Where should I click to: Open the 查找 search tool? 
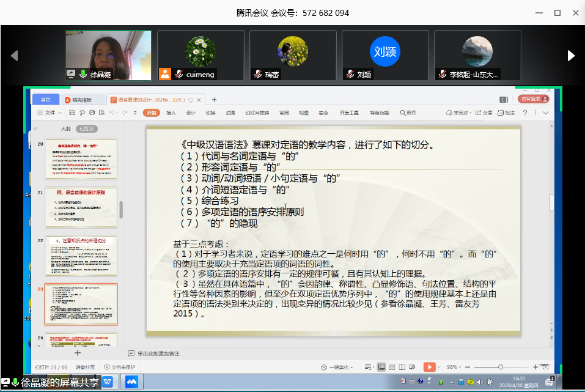[x=408, y=113]
